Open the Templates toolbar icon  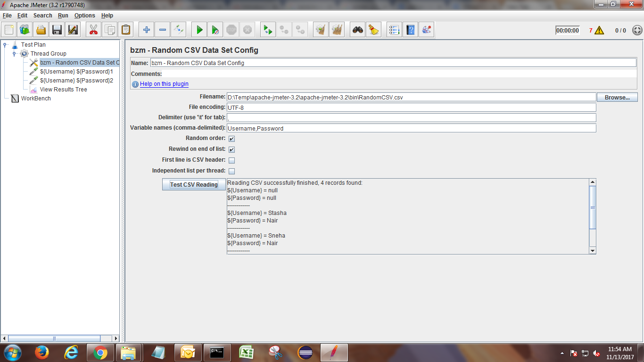click(25, 30)
